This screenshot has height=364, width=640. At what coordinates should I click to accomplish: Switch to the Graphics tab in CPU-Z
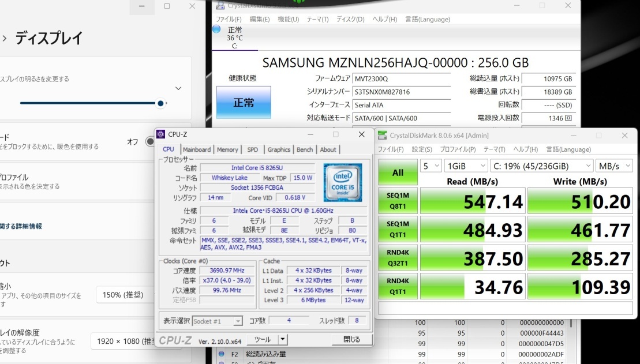point(279,149)
